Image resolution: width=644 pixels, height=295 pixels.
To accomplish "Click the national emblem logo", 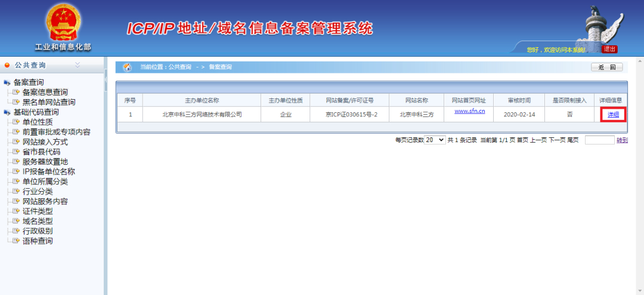I will point(63,22).
